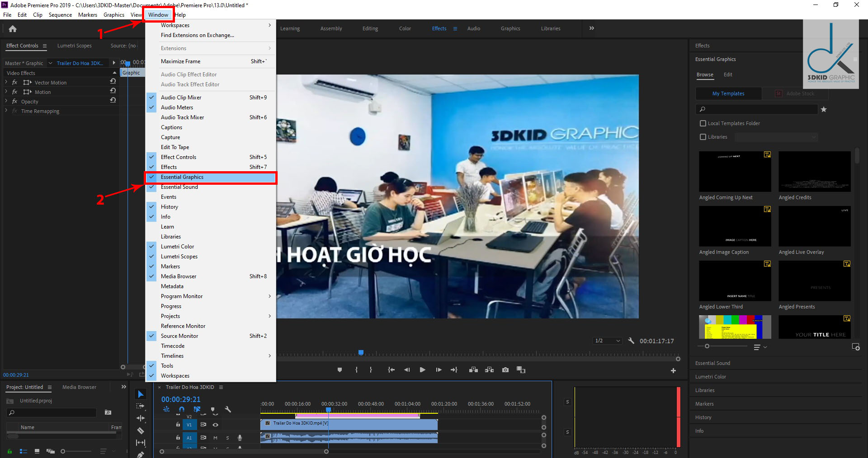Viewport: 868px width, 458px height.
Task: Open Comparison View button
Action: pos(521,370)
